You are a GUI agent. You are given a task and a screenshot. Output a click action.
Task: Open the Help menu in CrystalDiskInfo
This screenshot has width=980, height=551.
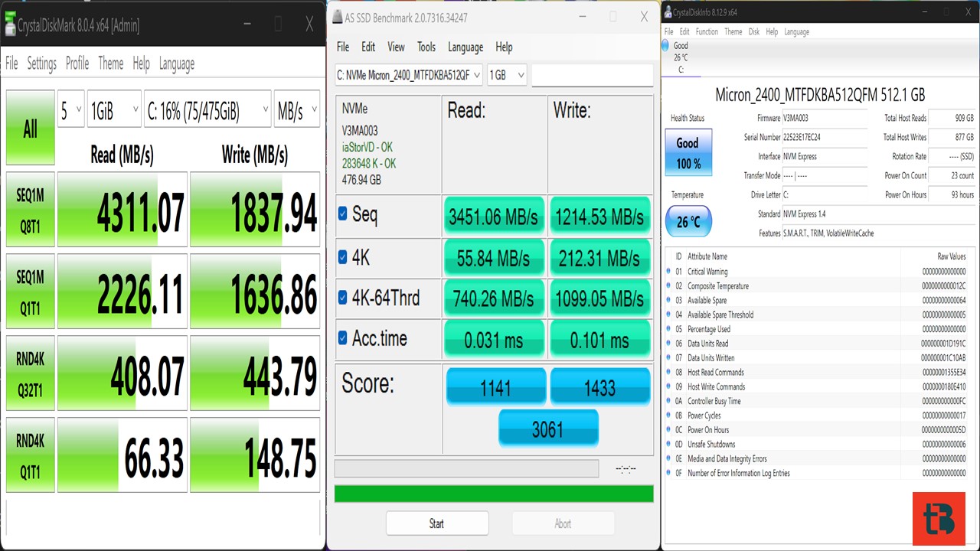772,32
